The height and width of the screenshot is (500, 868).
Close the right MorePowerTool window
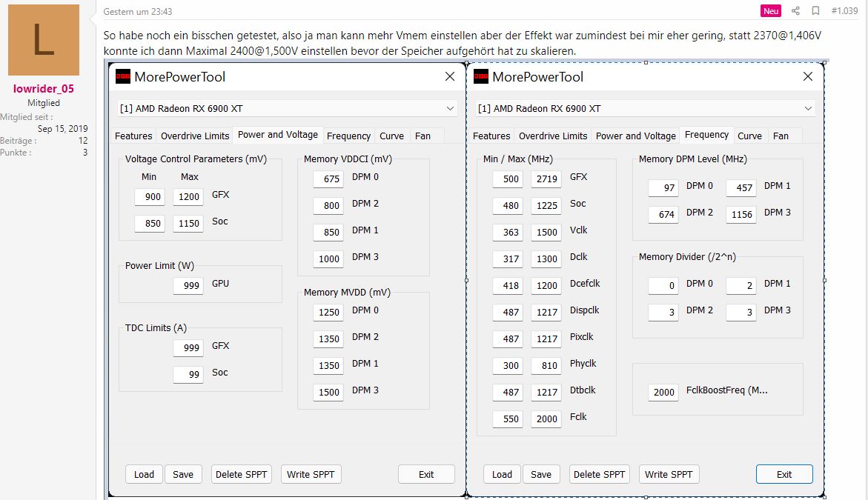(x=808, y=77)
